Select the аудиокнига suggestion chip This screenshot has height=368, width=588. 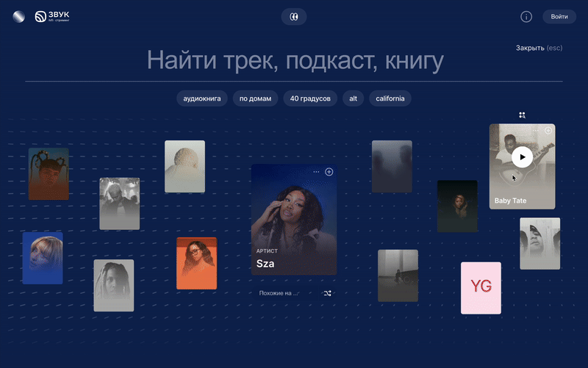pyautogui.click(x=201, y=98)
